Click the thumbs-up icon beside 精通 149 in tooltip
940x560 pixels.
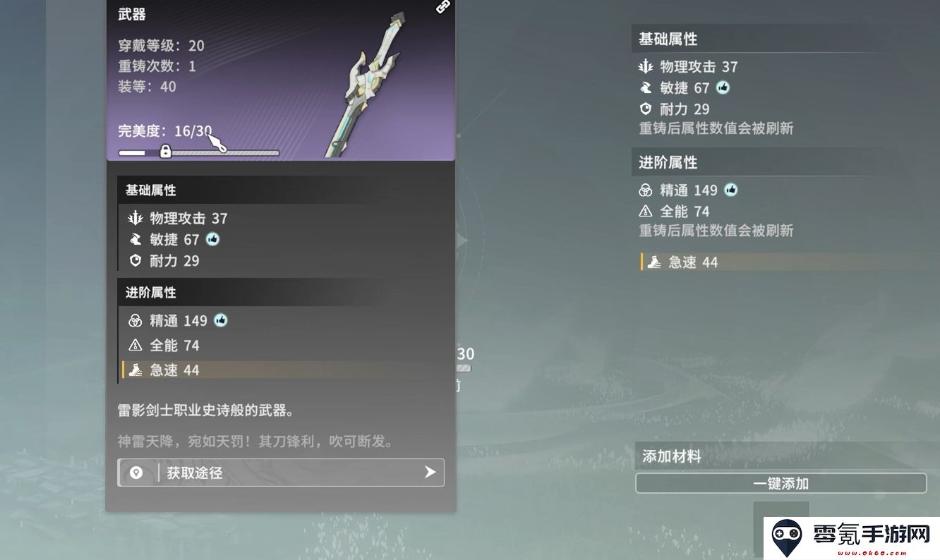[x=221, y=320]
